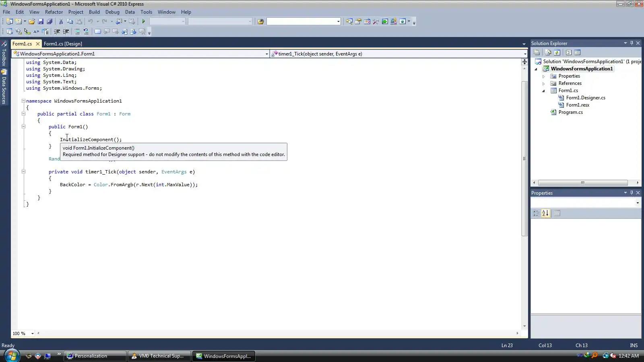Open the Windows Start orb
The image size is (644, 362).
12,356
